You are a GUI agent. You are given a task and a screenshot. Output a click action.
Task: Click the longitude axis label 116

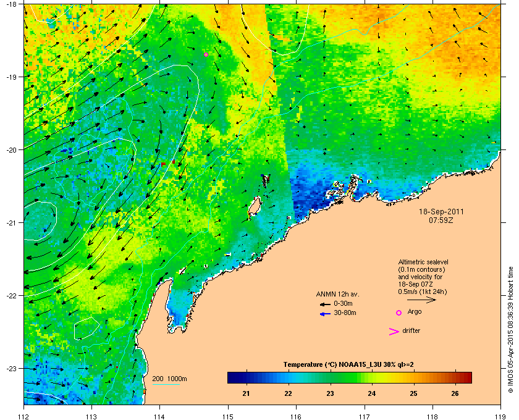[296, 416]
